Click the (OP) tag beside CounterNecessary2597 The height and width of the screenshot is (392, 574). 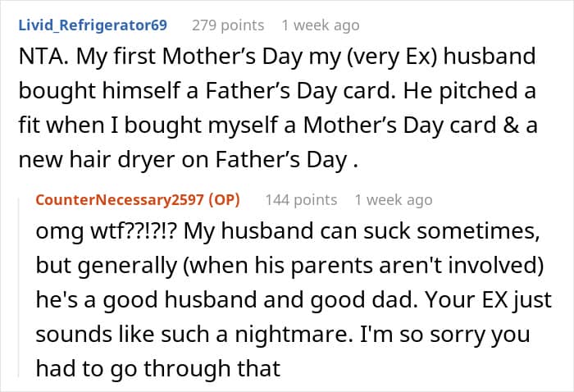pyautogui.click(x=224, y=200)
